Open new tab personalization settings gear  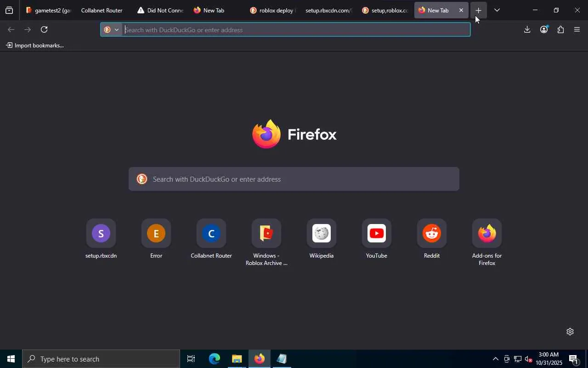click(570, 332)
